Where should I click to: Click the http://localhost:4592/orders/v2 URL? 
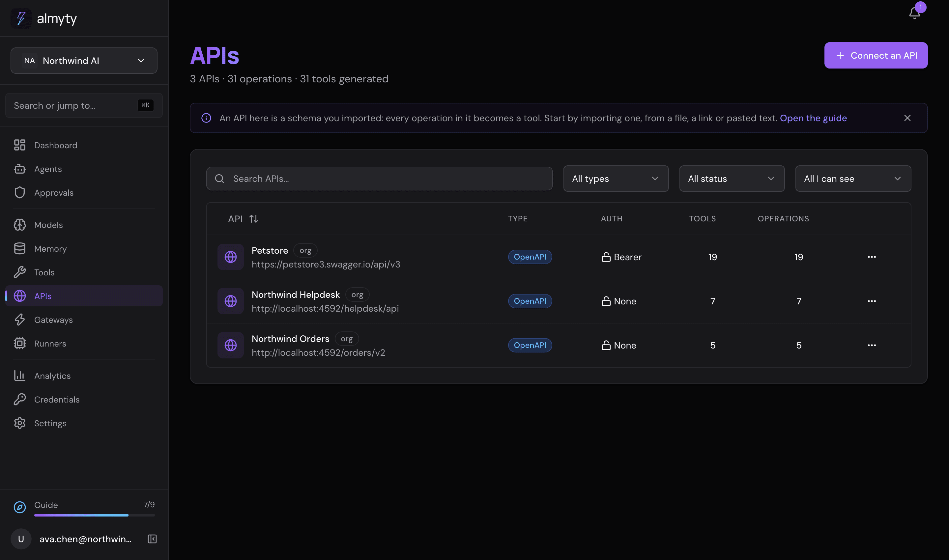(318, 352)
